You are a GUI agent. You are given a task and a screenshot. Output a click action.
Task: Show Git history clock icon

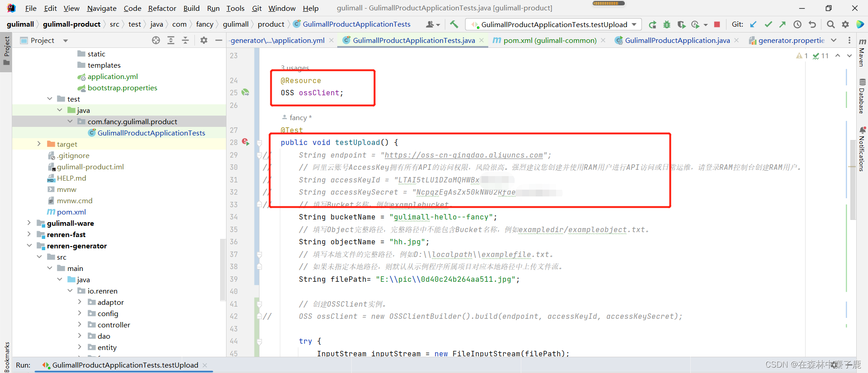click(x=797, y=24)
